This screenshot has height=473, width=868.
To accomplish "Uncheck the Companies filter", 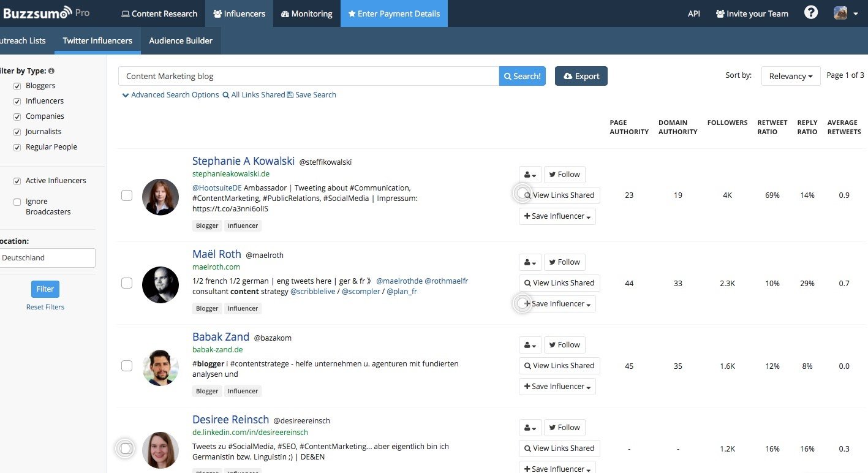I will (17, 117).
